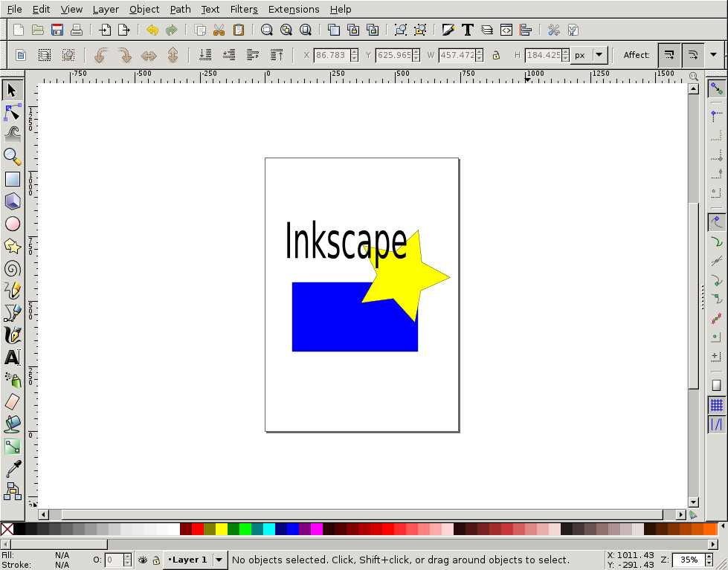The height and width of the screenshot is (570, 728).
Task: Activate the Zoom magnifier tool
Action: (x=12, y=157)
